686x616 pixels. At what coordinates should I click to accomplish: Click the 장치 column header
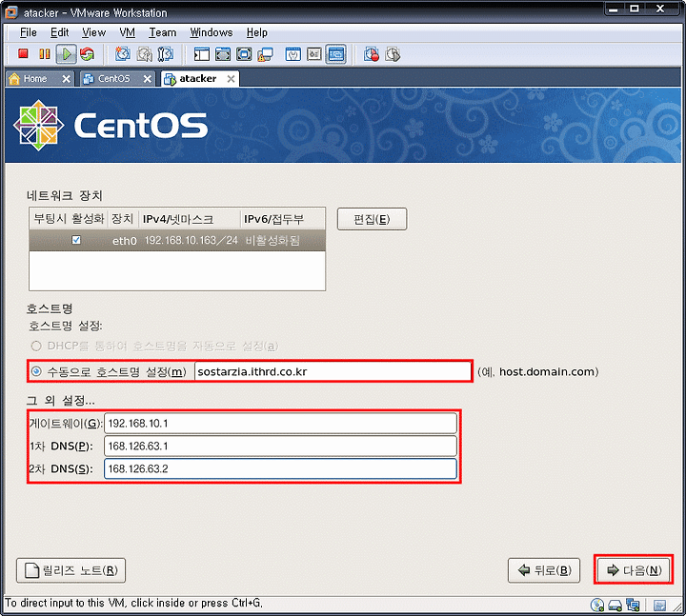tap(123, 219)
